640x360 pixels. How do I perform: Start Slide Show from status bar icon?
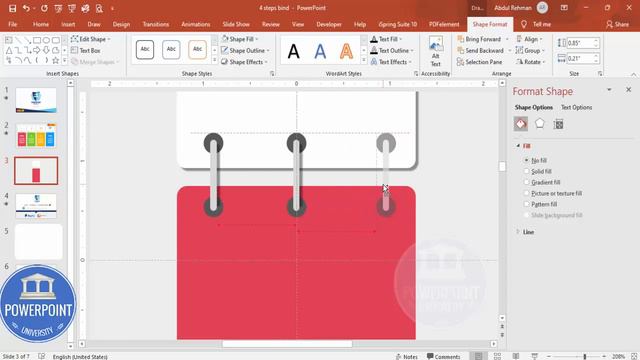pos(534,356)
